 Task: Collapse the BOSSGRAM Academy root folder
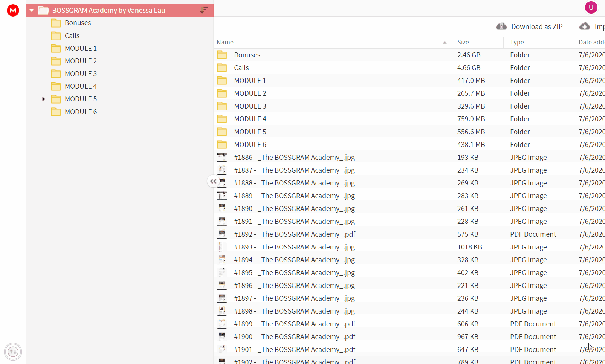32,11
